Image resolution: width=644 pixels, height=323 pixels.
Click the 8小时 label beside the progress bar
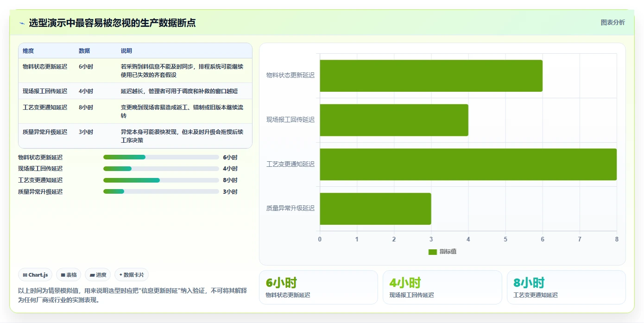pyautogui.click(x=230, y=180)
